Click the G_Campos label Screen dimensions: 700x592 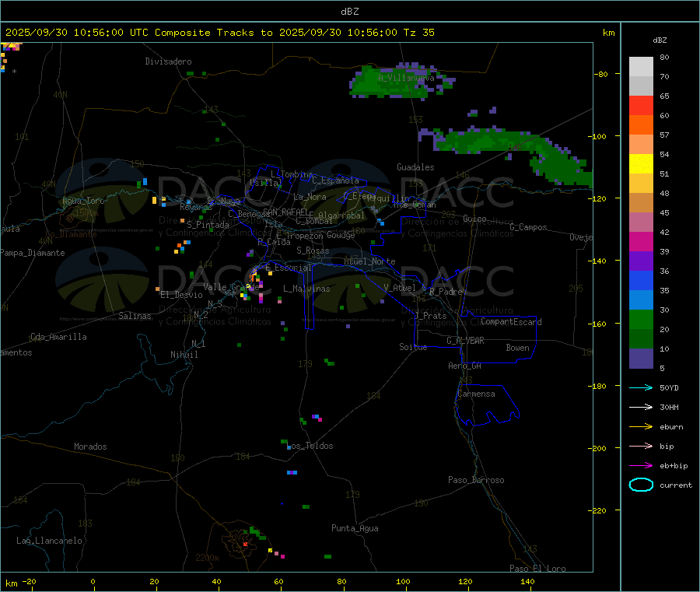tap(528, 227)
